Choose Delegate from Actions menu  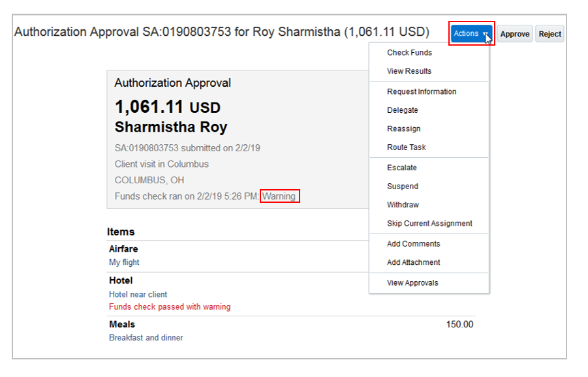pyautogui.click(x=403, y=110)
